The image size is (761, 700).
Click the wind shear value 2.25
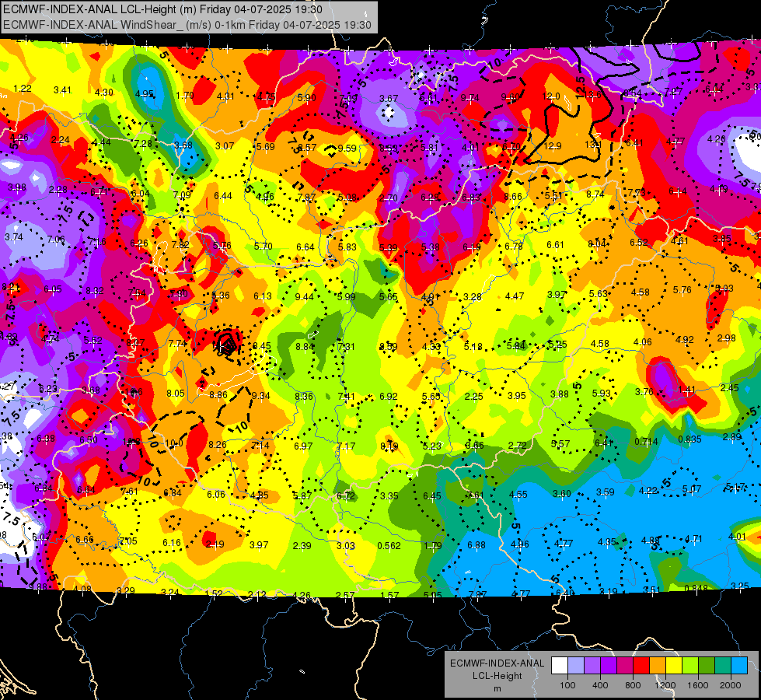[x=473, y=397]
